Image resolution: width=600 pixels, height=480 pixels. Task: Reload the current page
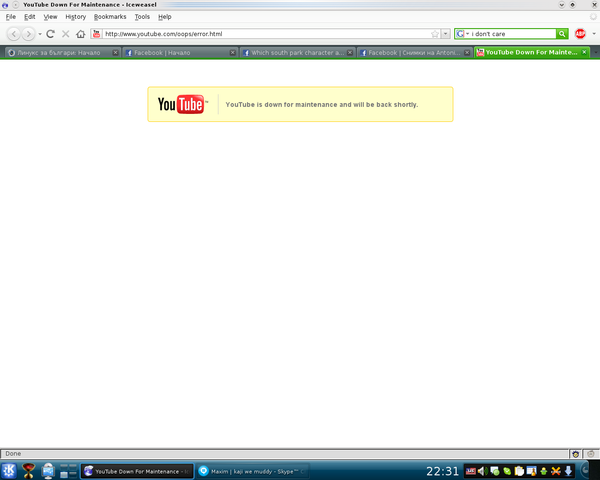tap(51, 34)
